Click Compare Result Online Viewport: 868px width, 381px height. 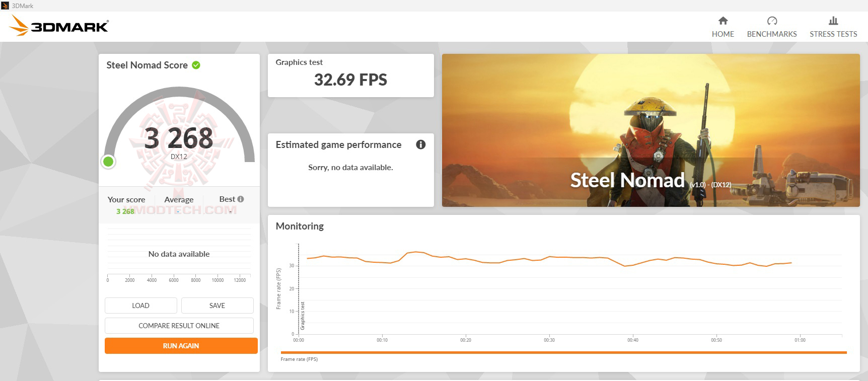pyautogui.click(x=179, y=326)
